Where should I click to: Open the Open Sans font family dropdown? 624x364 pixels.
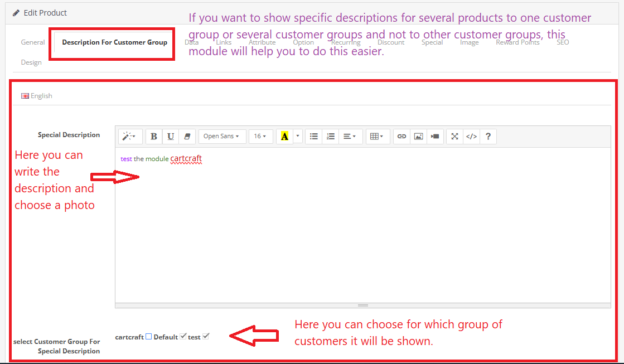(x=222, y=136)
